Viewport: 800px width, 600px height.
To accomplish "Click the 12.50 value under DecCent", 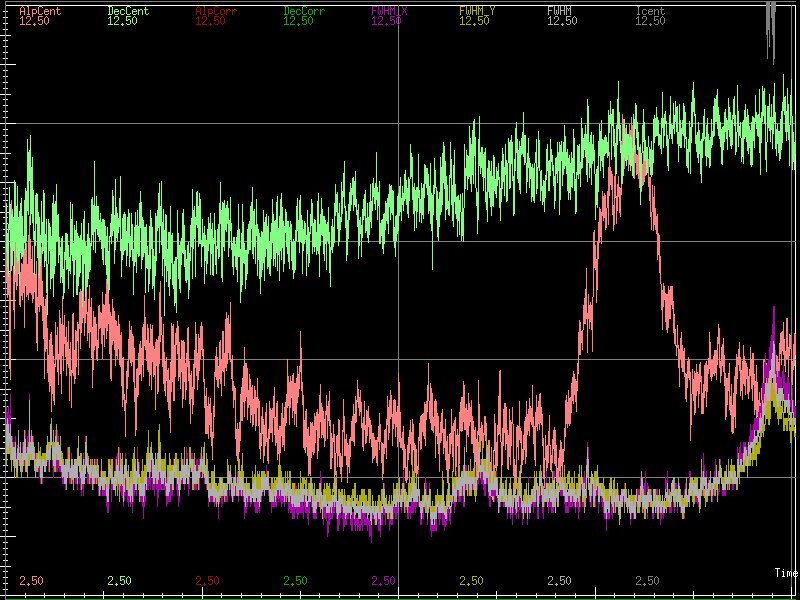I will click(123, 21).
